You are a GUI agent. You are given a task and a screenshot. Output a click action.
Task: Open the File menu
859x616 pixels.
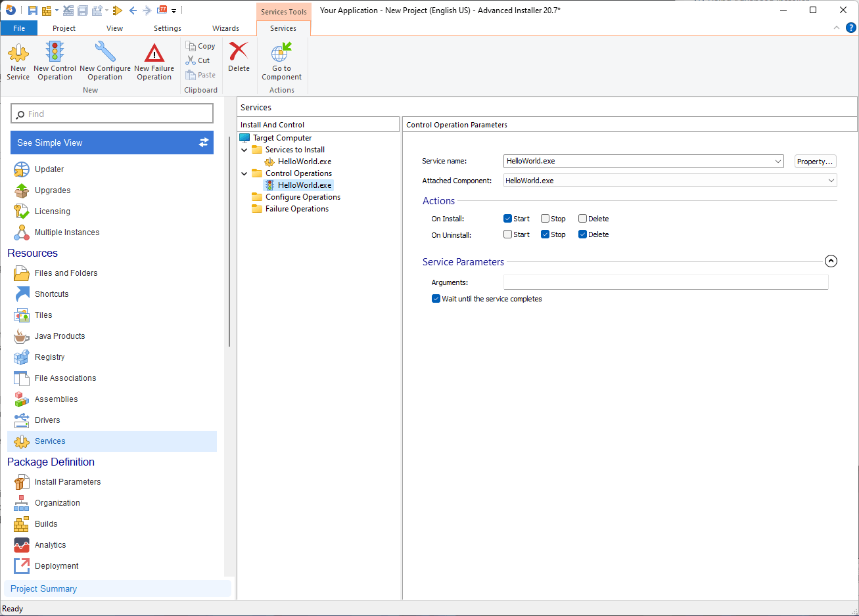[x=19, y=28]
